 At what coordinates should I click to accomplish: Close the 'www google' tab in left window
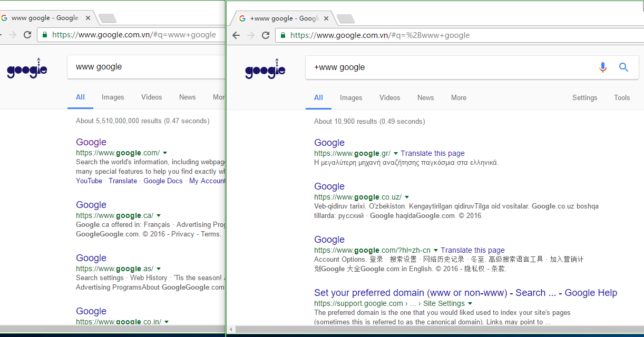pos(88,18)
